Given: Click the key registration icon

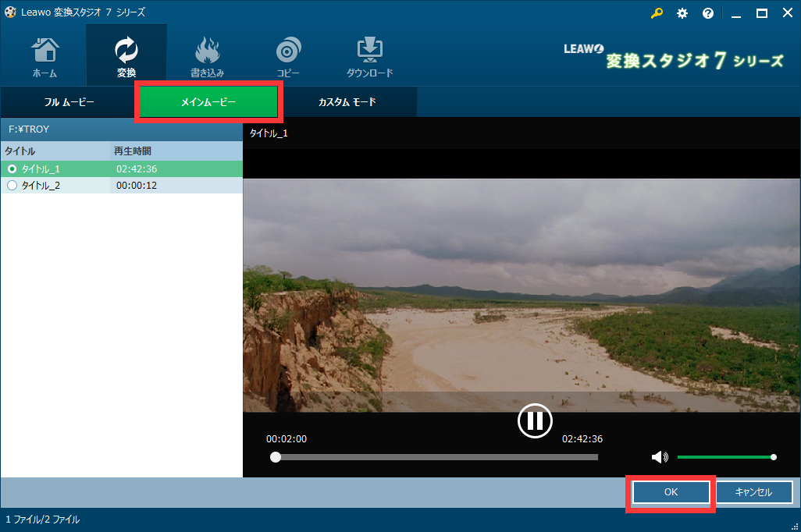Looking at the screenshot, I should pyautogui.click(x=657, y=13).
